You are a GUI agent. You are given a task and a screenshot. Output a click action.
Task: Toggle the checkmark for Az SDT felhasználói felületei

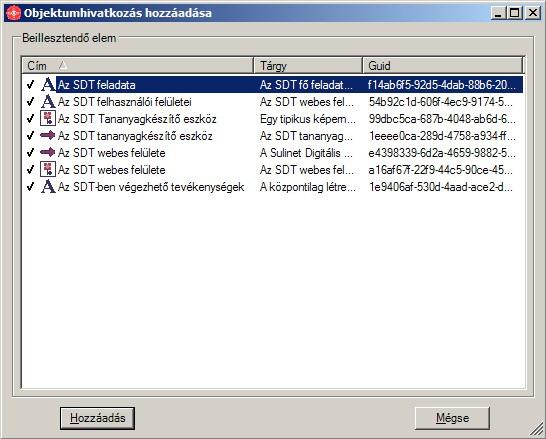pos(30,102)
